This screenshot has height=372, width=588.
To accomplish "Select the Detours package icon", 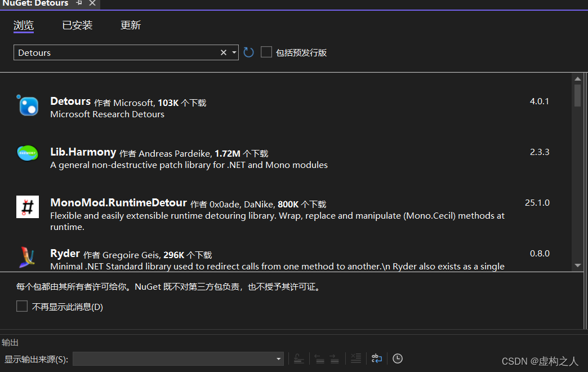I will 28,105.
